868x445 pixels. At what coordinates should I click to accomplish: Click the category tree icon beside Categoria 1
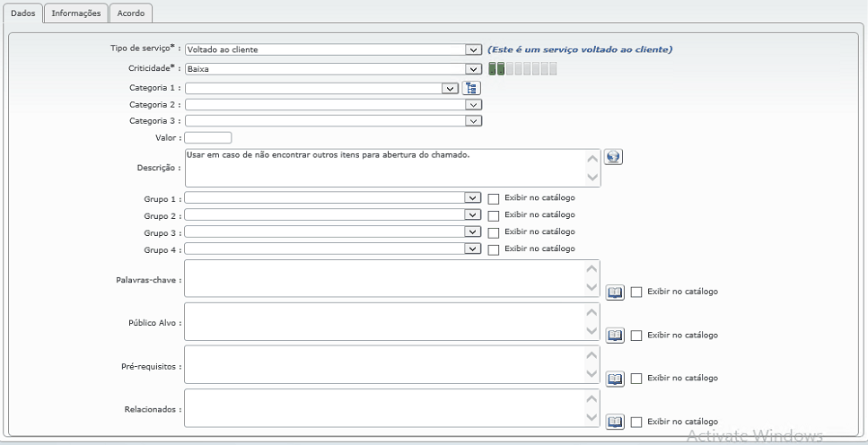[472, 88]
